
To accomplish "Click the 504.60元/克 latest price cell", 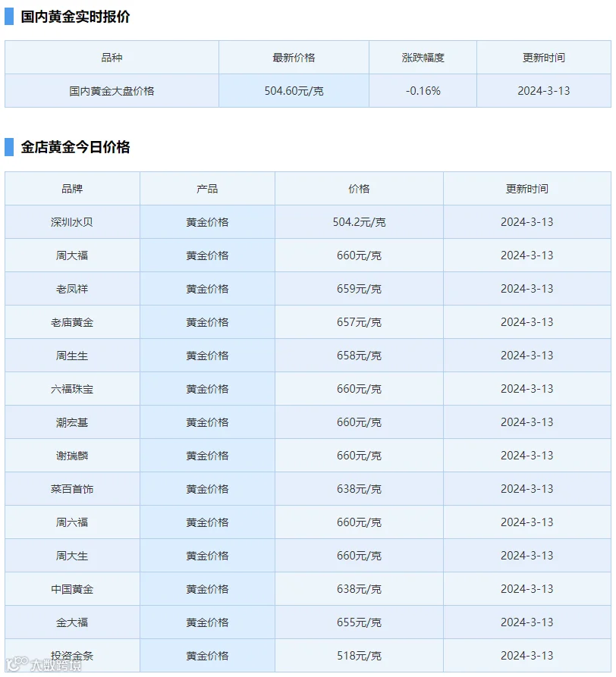I will (294, 91).
